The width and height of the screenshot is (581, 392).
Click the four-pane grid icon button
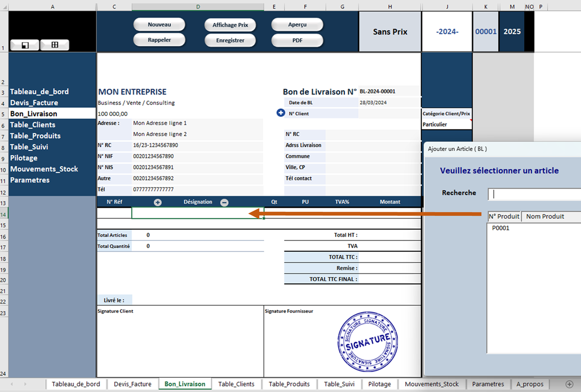tap(54, 45)
